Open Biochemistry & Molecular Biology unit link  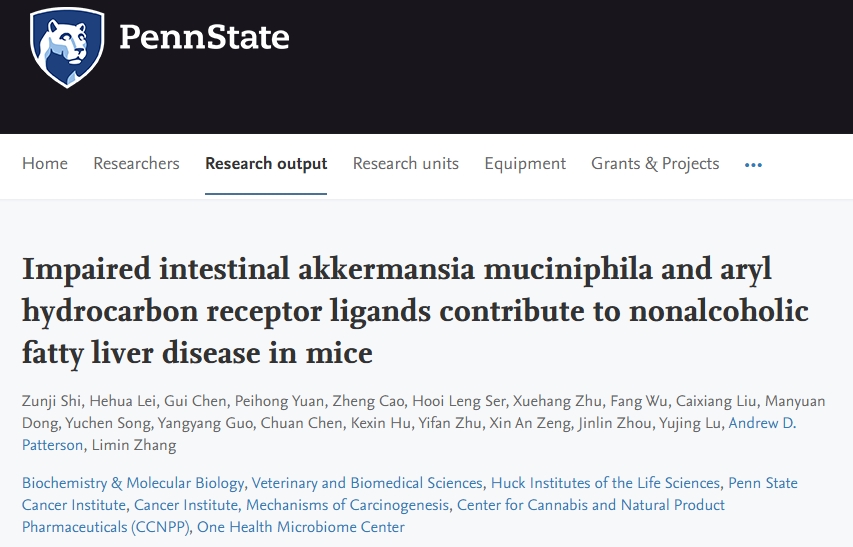coord(134,483)
